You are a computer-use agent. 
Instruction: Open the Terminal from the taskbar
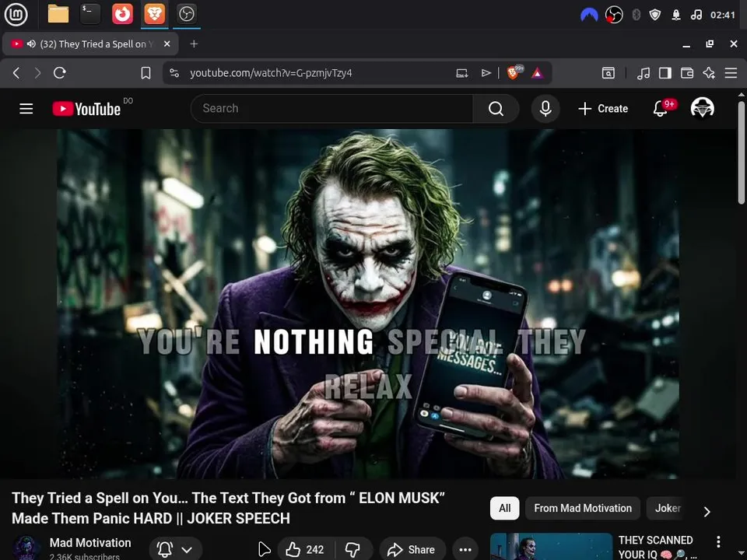(x=90, y=14)
